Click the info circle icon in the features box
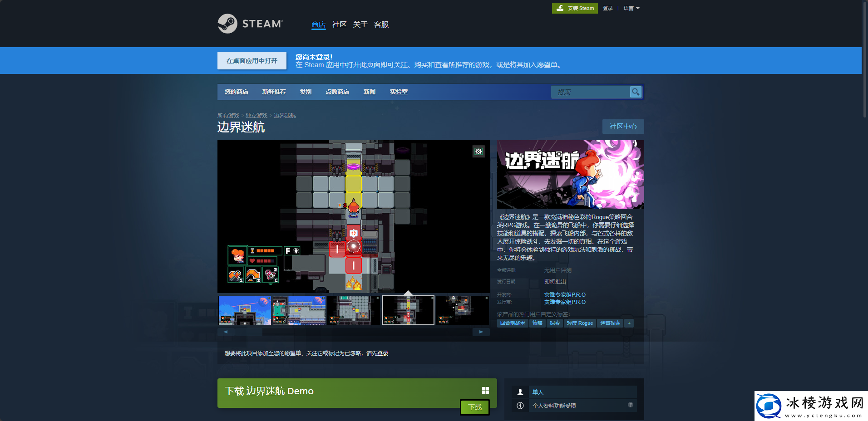Viewport: 868px width, 421px height. [x=520, y=406]
